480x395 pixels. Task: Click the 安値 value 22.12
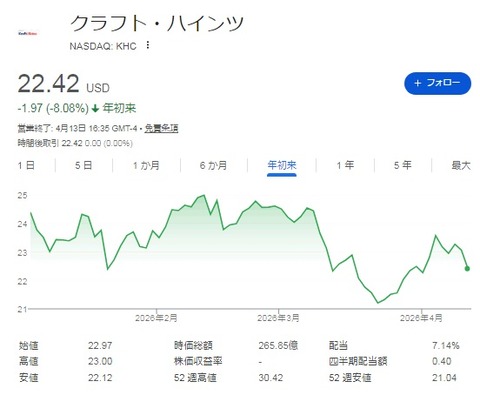tap(100, 378)
